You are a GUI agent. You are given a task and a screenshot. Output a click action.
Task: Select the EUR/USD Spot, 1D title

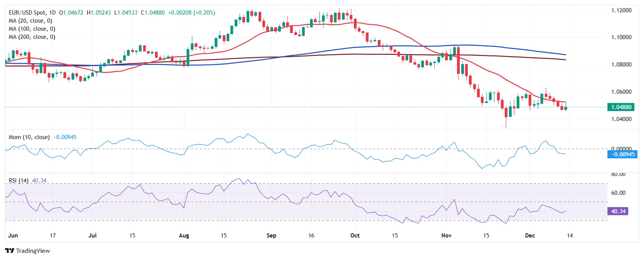pyautogui.click(x=32, y=13)
